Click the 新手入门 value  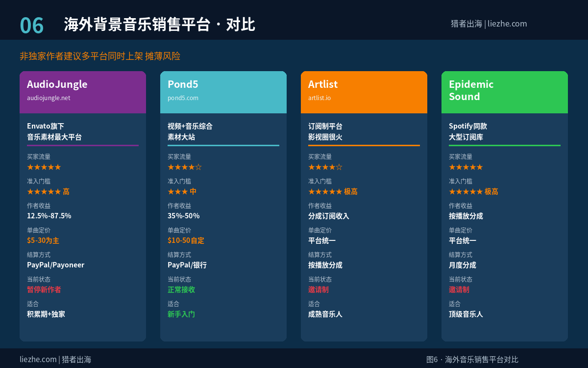coord(181,314)
